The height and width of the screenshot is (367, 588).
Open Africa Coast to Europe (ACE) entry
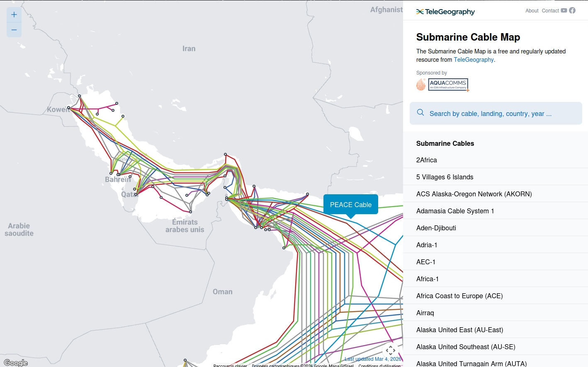(496, 296)
